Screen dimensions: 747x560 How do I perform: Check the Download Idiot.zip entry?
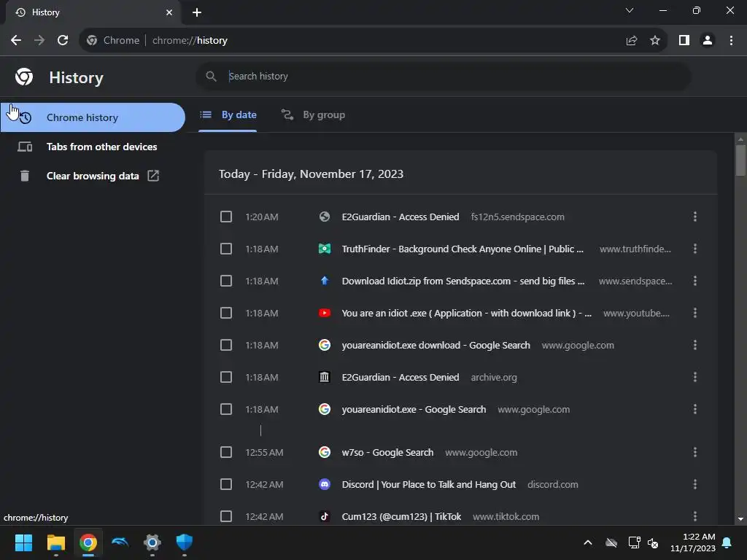click(x=226, y=281)
